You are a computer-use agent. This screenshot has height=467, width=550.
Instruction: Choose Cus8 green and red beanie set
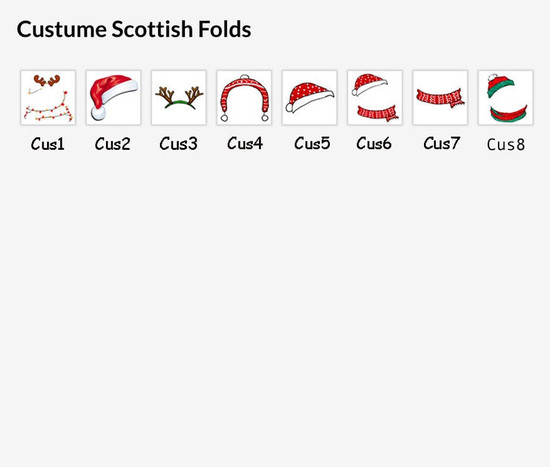[x=505, y=98]
